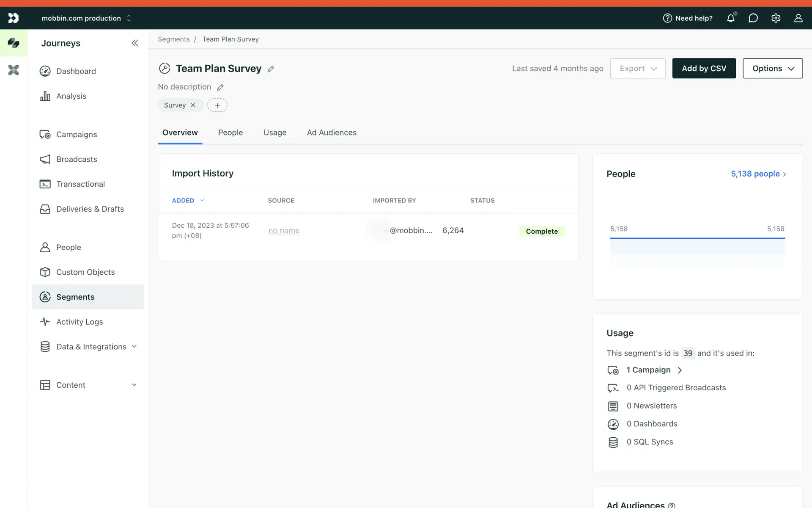Viewport: 812px width, 508px height.
Task: Click the Ad Audiences help icon
Action: coord(671,505)
